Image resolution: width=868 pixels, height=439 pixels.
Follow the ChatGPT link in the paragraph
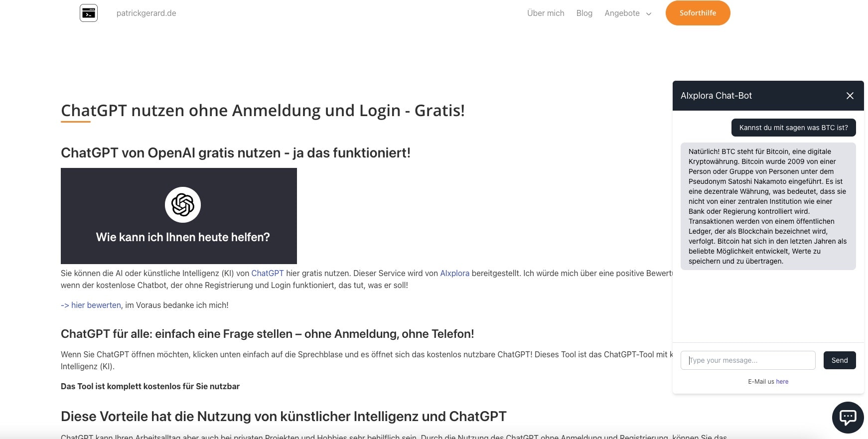[x=268, y=273]
